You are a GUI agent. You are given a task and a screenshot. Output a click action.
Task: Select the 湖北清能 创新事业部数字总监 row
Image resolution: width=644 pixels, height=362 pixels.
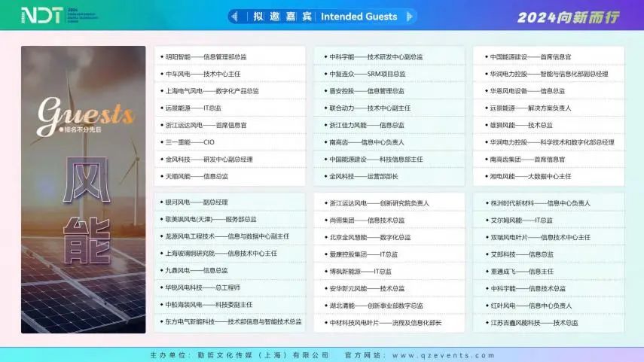coord(389,306)
